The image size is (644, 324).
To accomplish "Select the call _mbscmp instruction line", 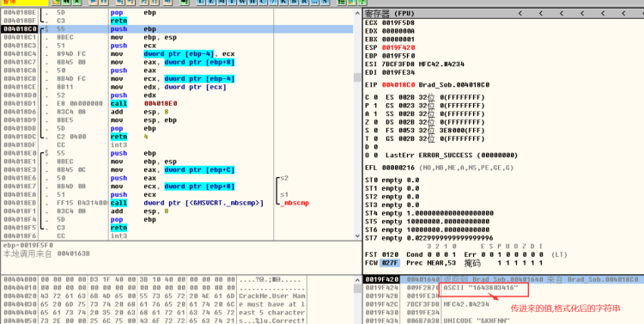I will [x=178, y=203].
